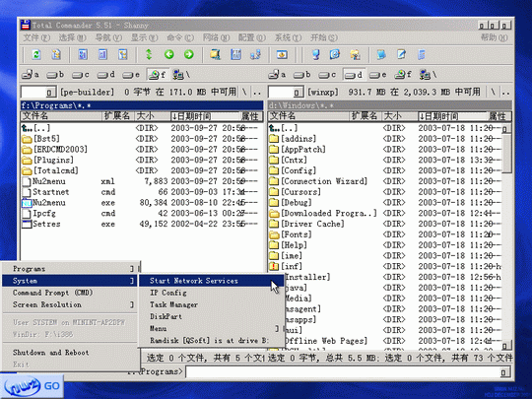
Task: Switch left panel to drive d
Action: (x=105, y=74)
